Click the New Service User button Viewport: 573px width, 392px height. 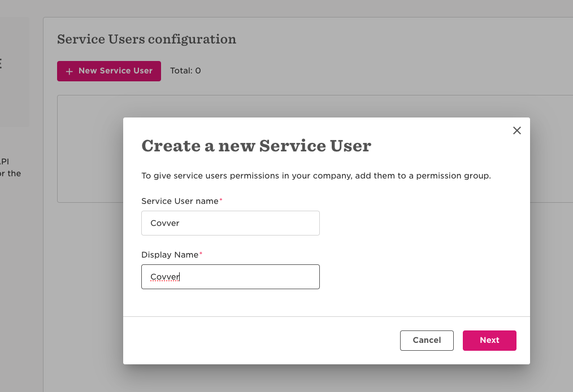[x=109, y=71]
